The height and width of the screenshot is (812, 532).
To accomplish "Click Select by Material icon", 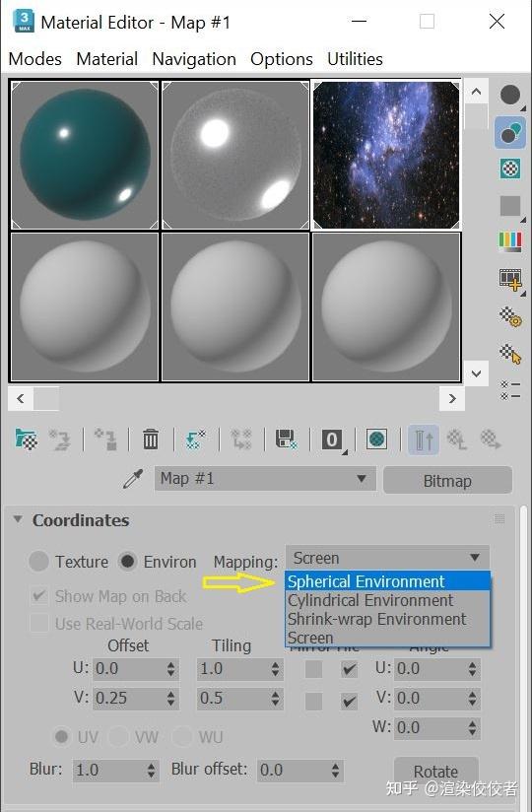I will point(510,354).
